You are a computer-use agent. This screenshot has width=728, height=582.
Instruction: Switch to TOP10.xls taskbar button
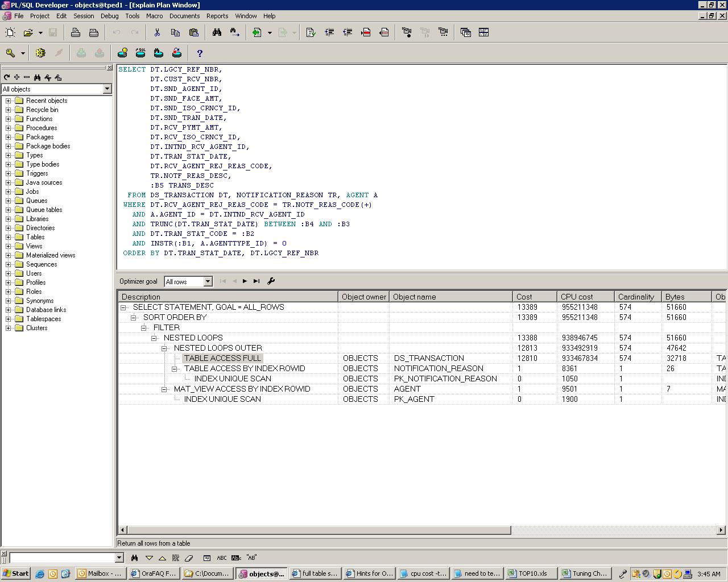(528, 573)
